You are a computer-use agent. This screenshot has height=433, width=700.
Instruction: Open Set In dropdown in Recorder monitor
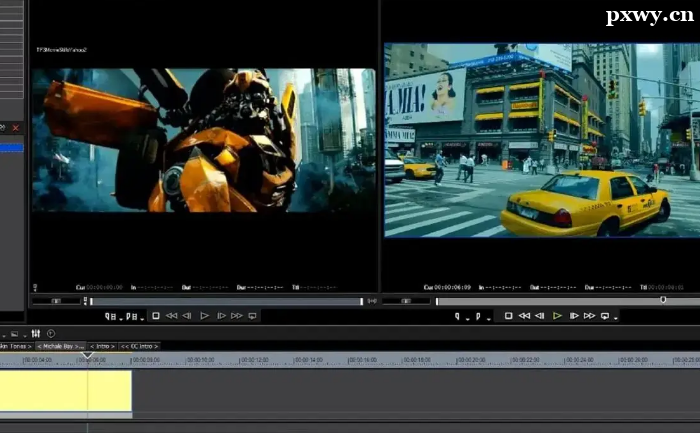coord(467,319)
